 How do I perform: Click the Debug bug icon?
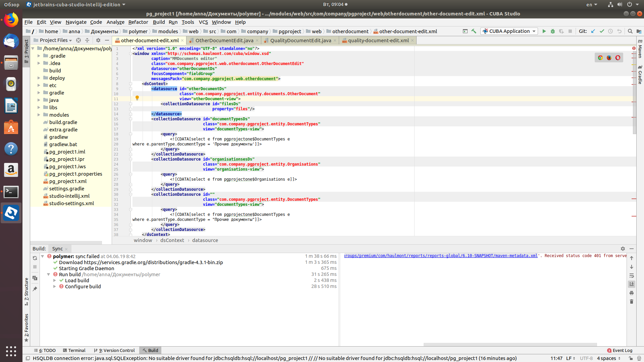coord(553,31)
